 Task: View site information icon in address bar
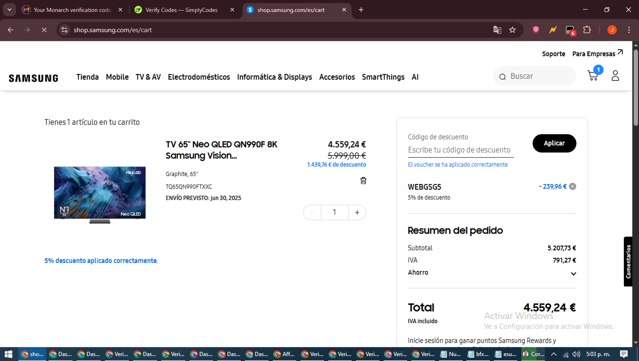64,30
